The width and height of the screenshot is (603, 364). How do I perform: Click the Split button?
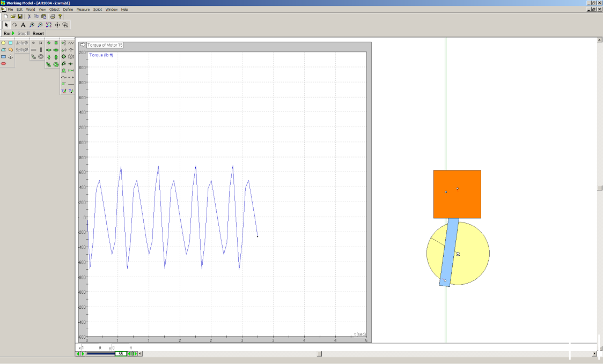pos(22,50)
